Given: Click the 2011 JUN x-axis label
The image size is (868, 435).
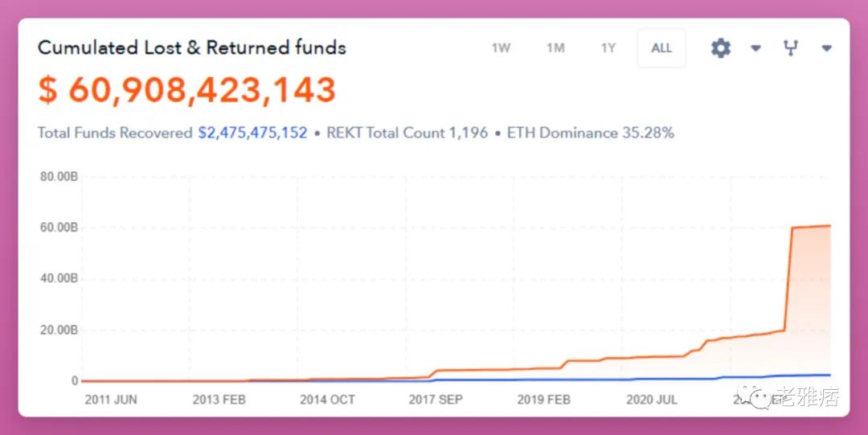Looking at the screenshot, I should coord(111,399).
